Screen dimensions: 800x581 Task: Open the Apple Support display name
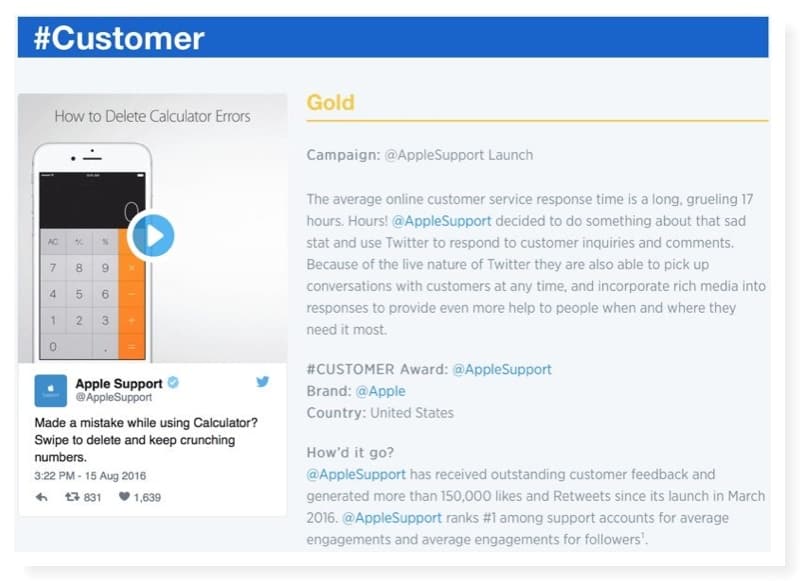[x=119, y=383]
